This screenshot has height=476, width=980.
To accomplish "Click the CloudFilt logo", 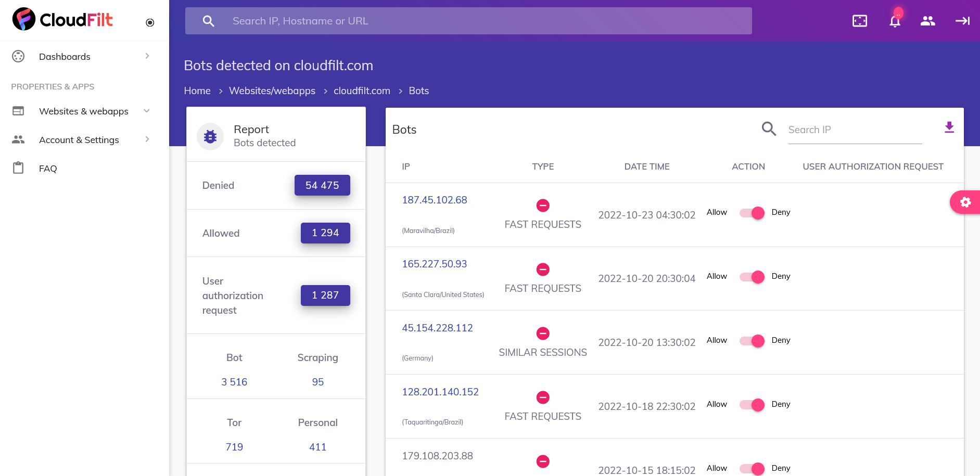I will coord(62,19).
